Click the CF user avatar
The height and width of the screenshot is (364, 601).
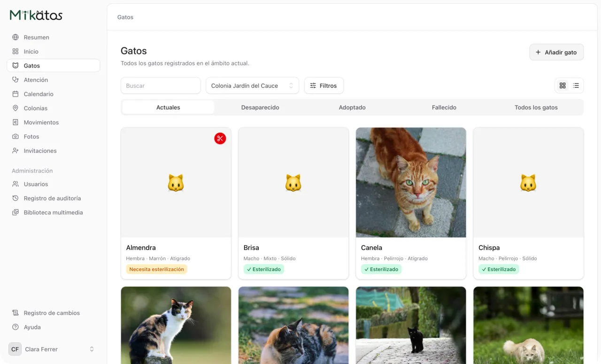(x=15, y=349)
